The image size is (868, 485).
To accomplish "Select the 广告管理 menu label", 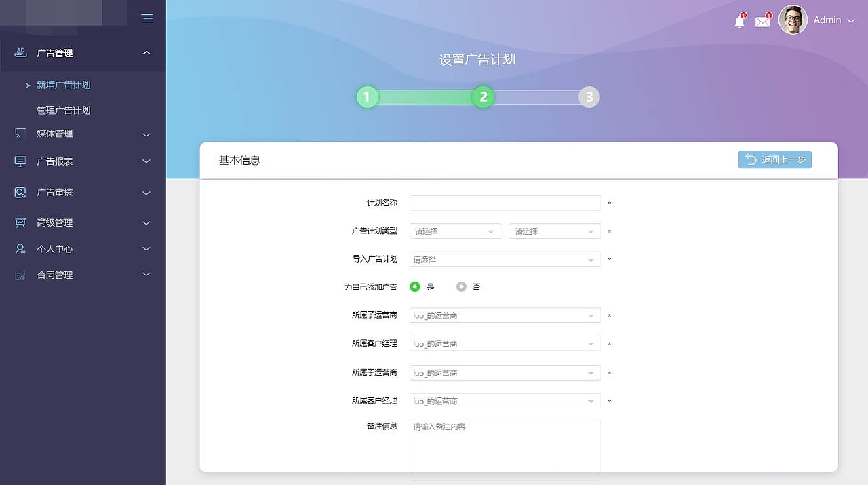I will (x=54, y=53).
